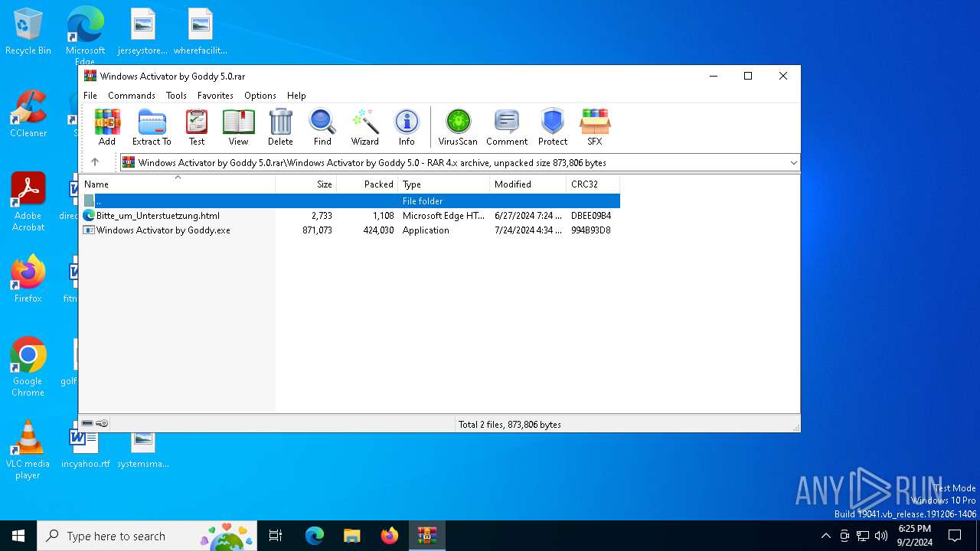Open the network tray icon
The image size is (980, 551).
pyautogui.click(x=863, y=536)
